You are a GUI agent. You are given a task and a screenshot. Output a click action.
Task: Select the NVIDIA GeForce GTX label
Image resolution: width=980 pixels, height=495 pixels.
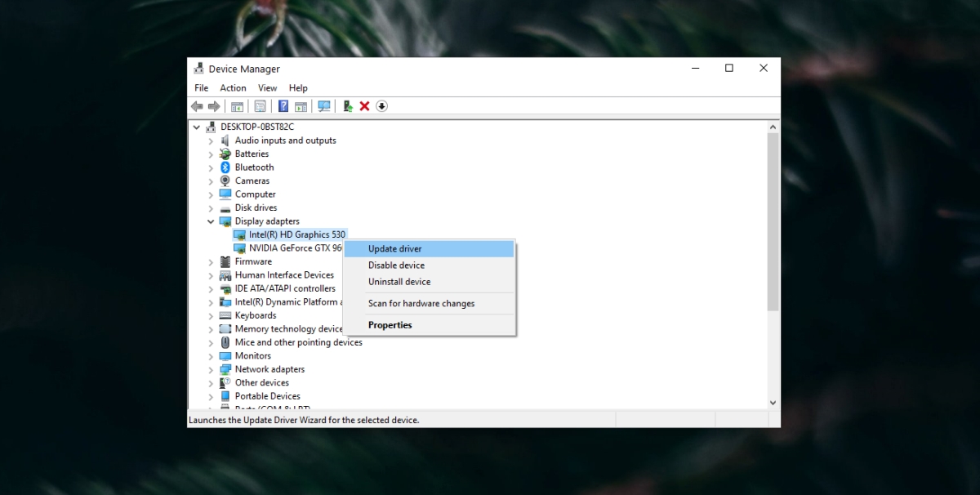click(296, 248)
